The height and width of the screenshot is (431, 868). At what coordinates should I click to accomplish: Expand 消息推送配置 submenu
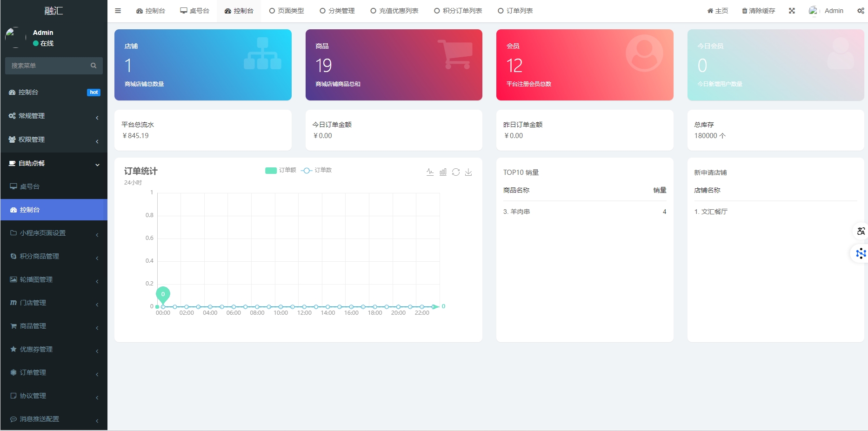[x=54, y=419]
